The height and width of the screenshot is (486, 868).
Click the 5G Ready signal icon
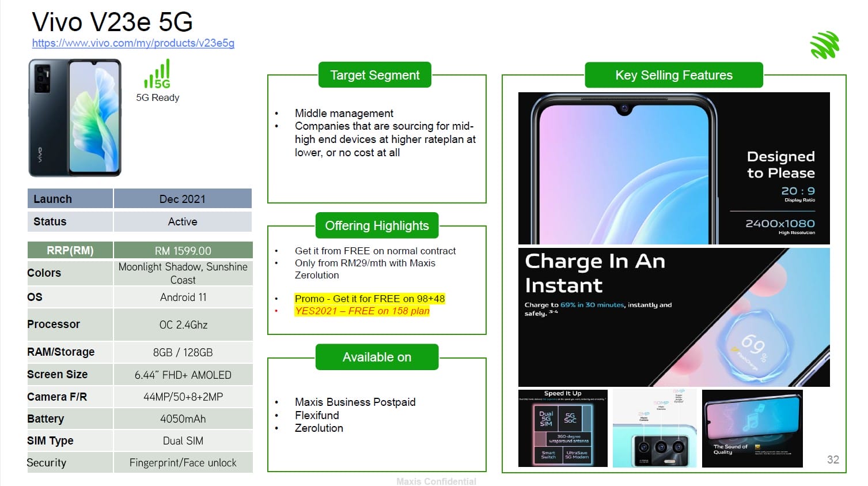click(x=157, y=74)
